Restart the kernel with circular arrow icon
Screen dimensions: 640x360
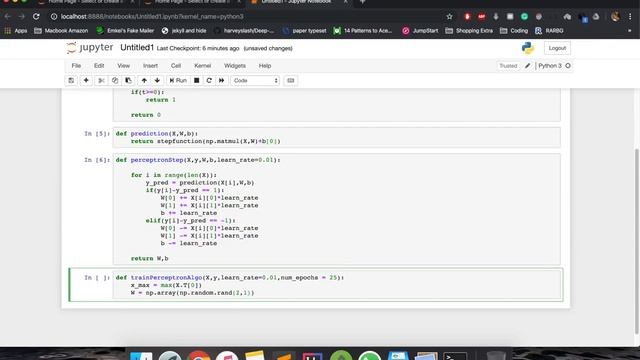(209, 80)
